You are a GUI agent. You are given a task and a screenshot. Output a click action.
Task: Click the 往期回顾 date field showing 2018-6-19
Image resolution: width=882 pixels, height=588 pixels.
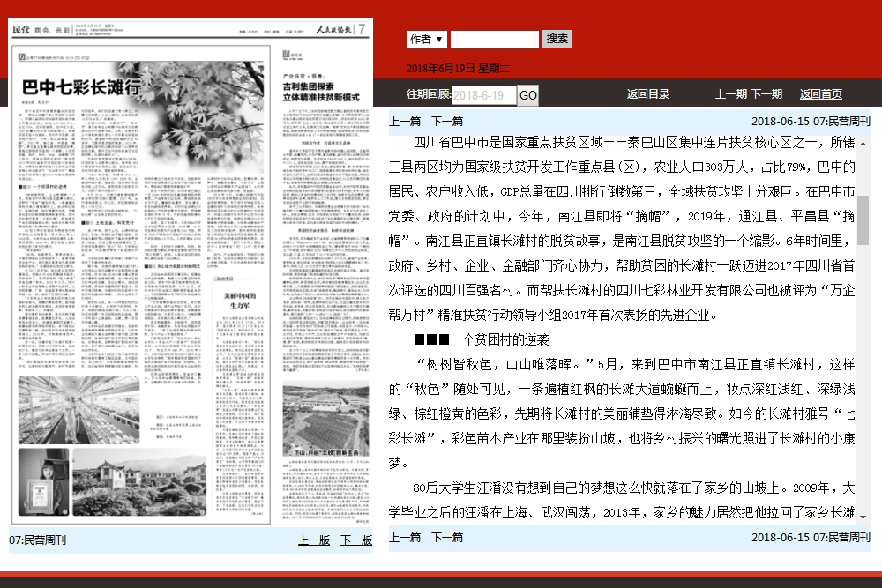click(485, 94)
